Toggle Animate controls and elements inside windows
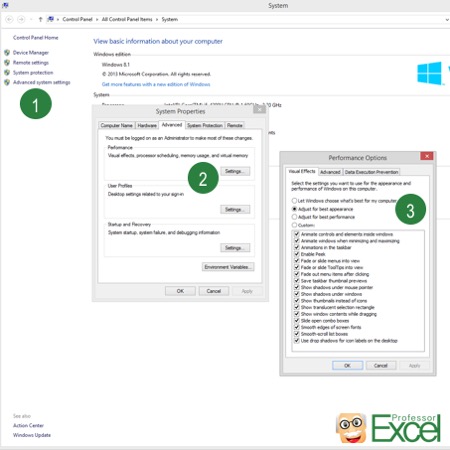The height and width of the screenshot is (450, 450). pos(297,234)
